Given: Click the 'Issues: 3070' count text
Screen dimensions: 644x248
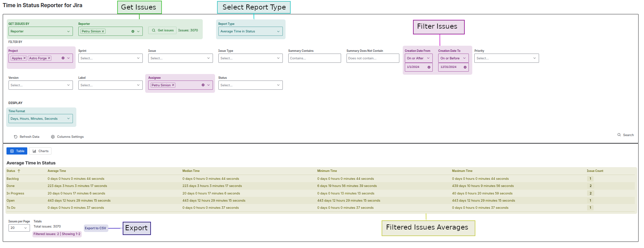Looking at the screenshot, I should 188,30.
